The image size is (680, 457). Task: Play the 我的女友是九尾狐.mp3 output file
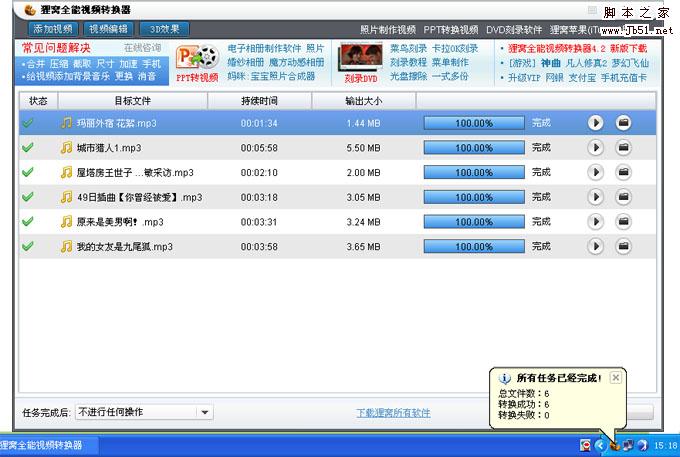pyautogui.click(x=595, y=246)
